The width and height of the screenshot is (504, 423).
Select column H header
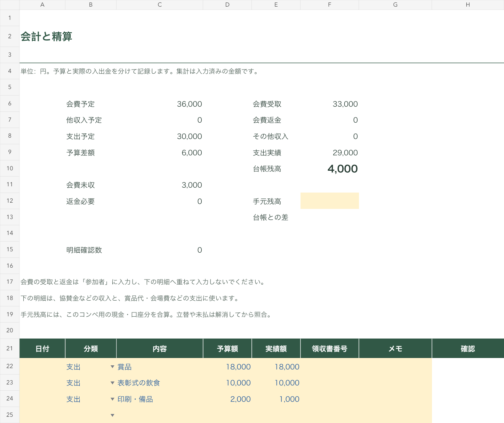click(468, 5)
